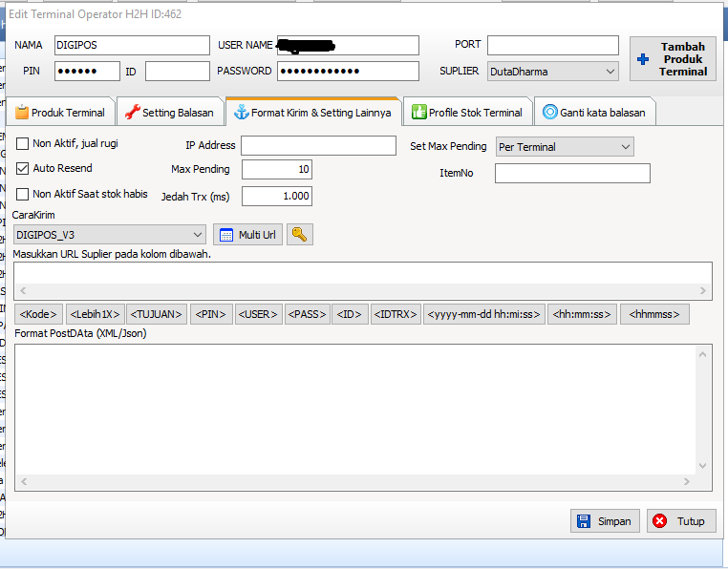Insert the <PIN> tag token

[x=211, y=314]
